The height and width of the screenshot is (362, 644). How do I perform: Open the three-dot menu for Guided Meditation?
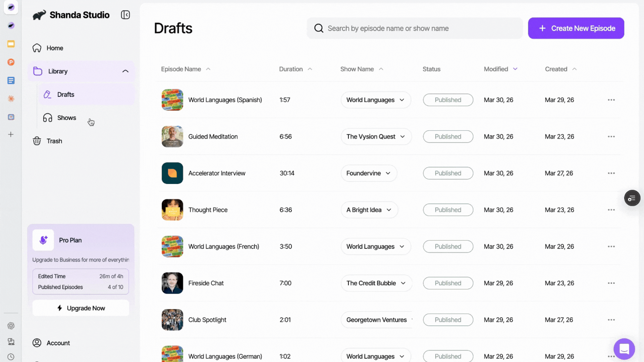(611, 136)
